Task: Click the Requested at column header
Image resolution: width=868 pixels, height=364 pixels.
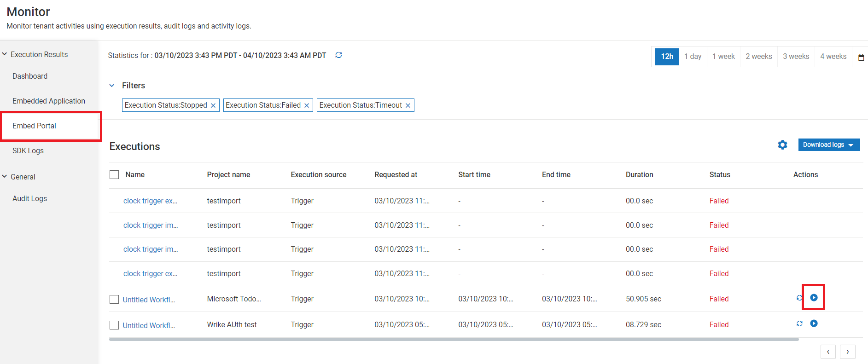Action: click(x=396, y=175)
